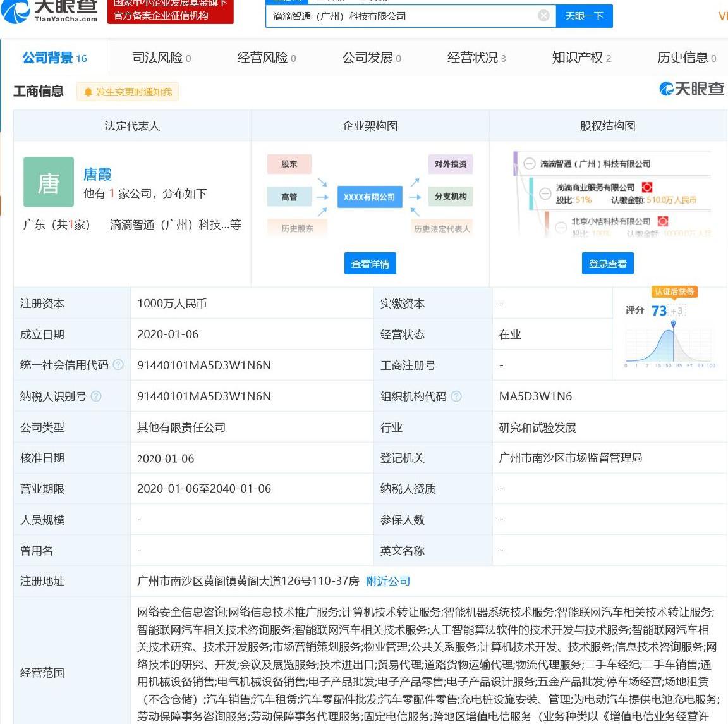Viewport: 728px width, 724px height.
Task: Open help icon next to 纳税人识别号
Action: click(x=96, y=396)
